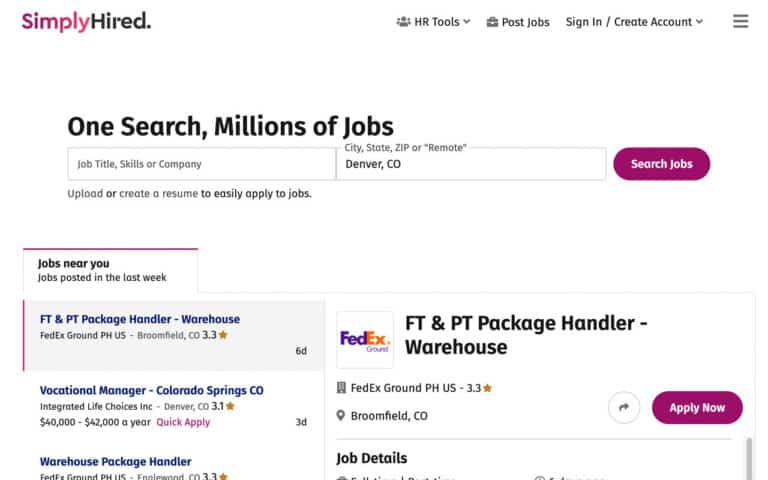Screen dimensions: 768x480
Task: Open Vocational Manager - Colorado Springs CO listing
Action: click(151, 390)
